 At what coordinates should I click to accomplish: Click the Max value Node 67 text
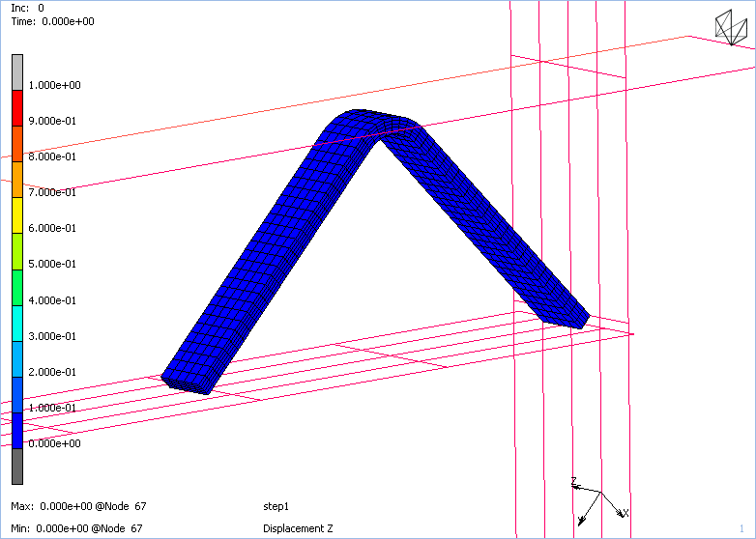(x=77, y=506)
